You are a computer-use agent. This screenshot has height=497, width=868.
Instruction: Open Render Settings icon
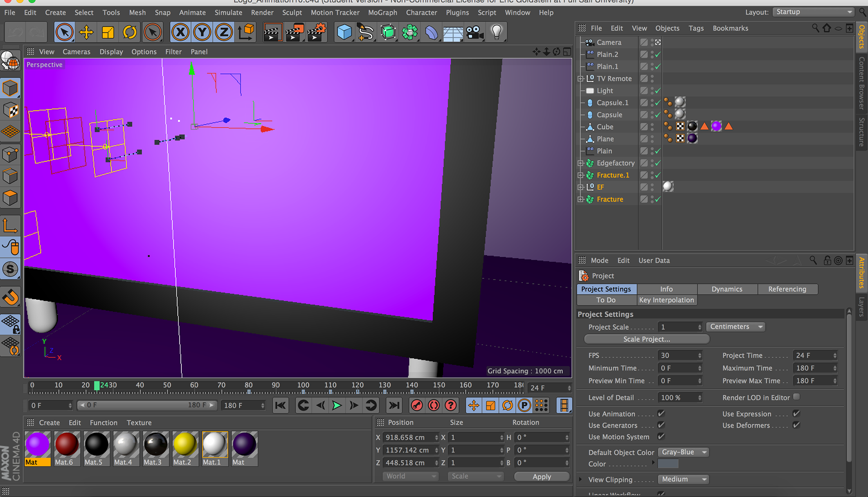(x=316, y=32)
